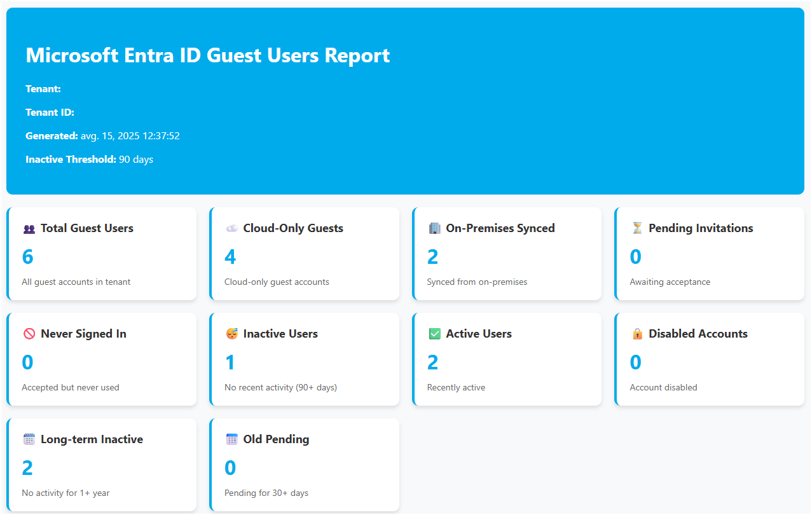Click 'Account disabled' description
Screen dimensions: 812x515
click(x=663, y=387)
